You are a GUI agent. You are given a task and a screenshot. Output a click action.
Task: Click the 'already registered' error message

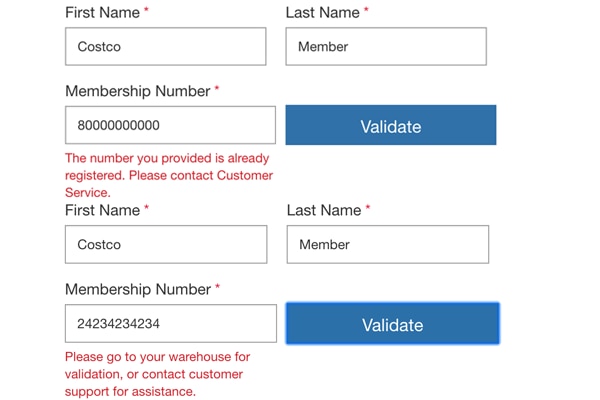coord(168,175)
